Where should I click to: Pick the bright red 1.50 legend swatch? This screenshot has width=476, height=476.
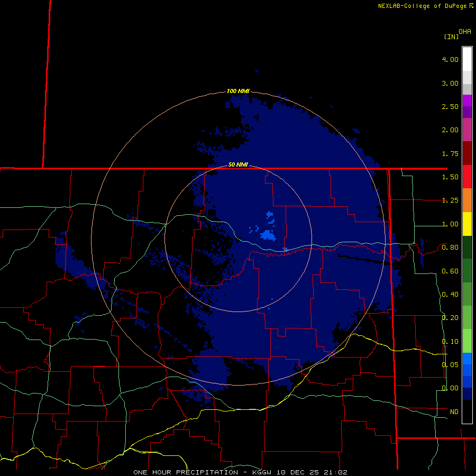point(467,177)
